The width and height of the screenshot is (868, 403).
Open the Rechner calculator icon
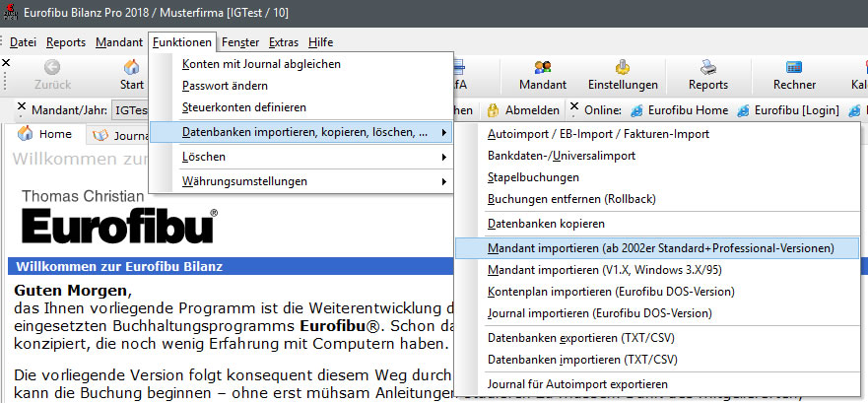pyautogui.click(x=794, y=67)
